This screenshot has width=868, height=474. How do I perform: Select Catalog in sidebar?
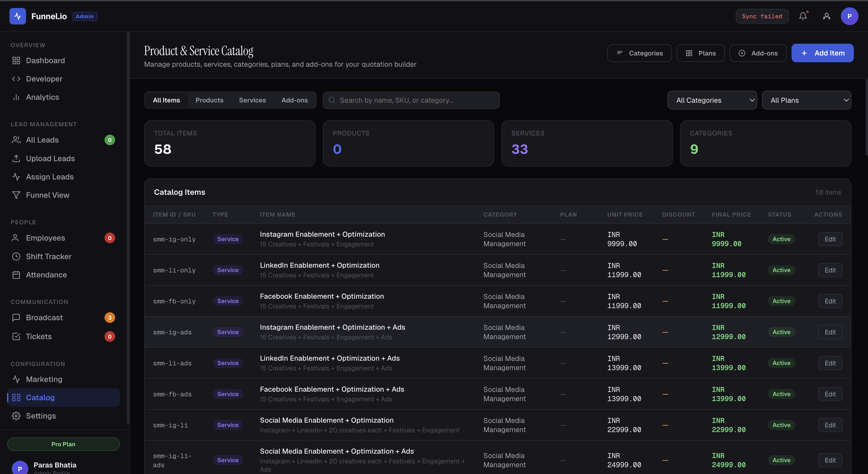[x=63, y=398]
